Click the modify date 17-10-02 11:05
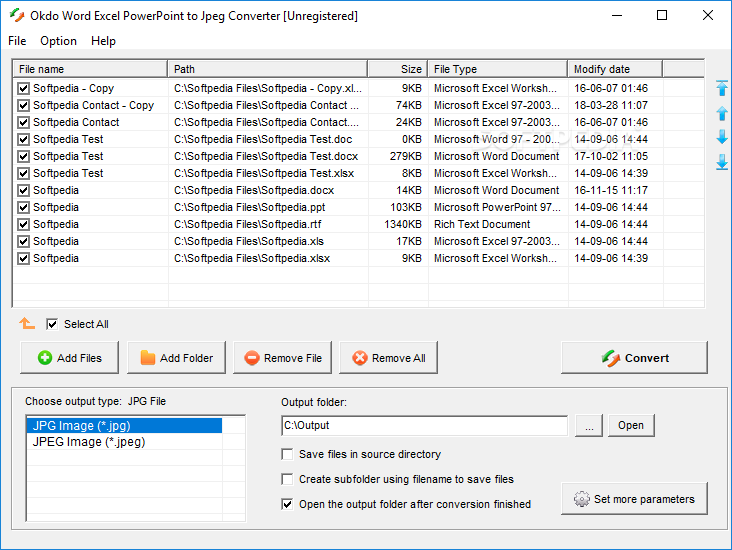The image size is (732, 550). [611, 156]
